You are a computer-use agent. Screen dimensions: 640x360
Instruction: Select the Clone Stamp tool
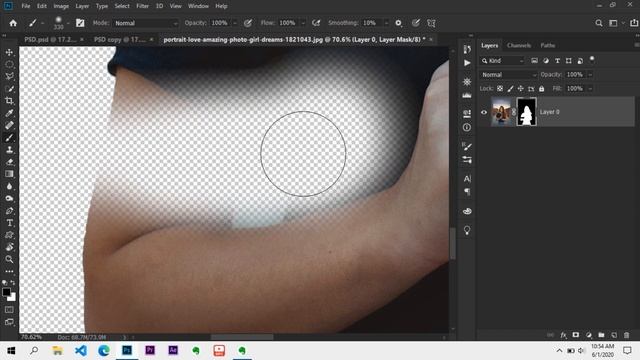pos(9,150)
